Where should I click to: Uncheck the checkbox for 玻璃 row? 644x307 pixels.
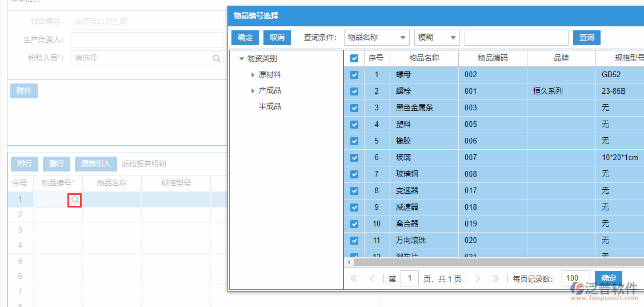click(354, 158)
